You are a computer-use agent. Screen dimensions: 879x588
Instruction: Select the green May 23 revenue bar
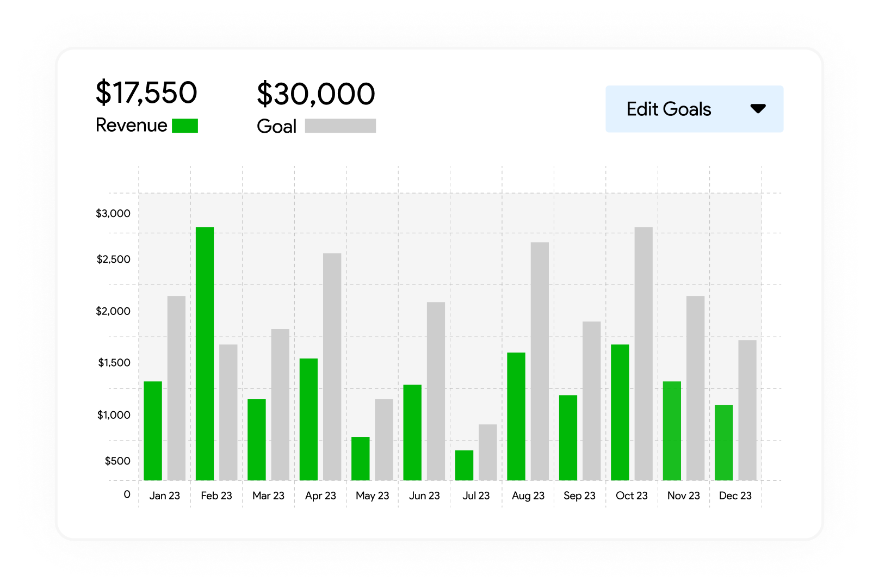click(360, 459)
